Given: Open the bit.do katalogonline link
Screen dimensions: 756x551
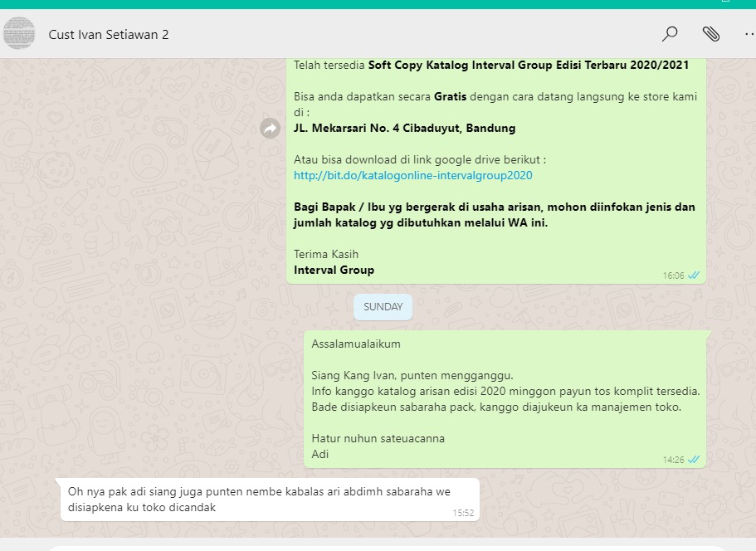Looking at the screenshot, I should point(412,176).
